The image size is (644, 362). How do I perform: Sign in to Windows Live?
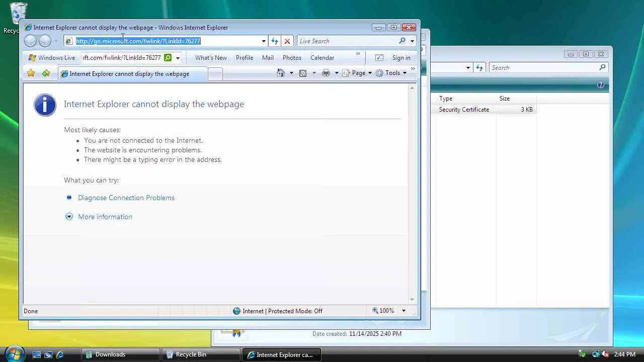pyautogui.click(x=401, y=58)
